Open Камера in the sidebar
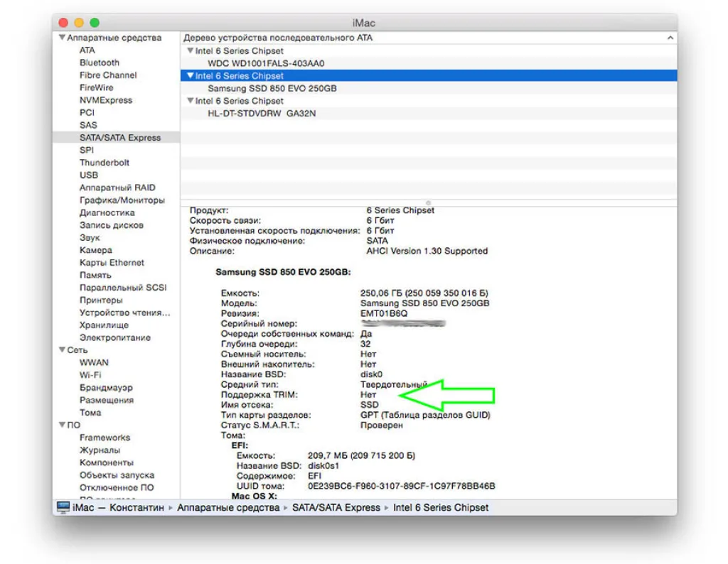Image resolution: width=728 pixels, height=564 pixels. tap(96, 251)
